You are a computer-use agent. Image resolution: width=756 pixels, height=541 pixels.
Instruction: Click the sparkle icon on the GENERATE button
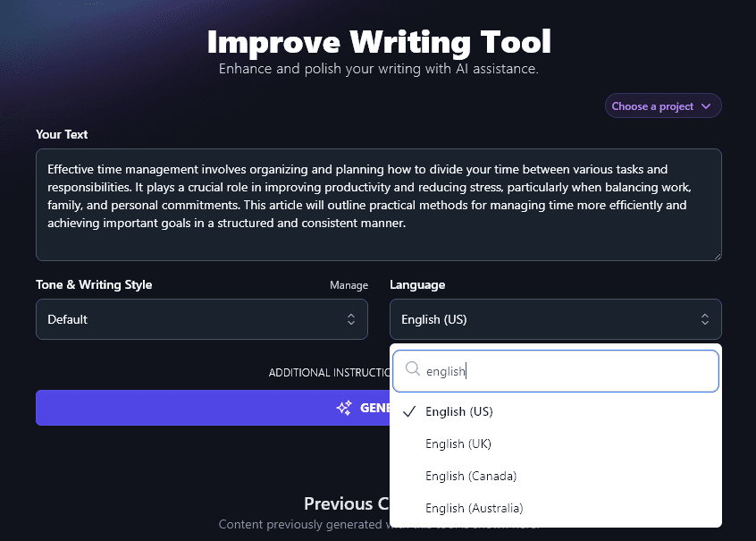344,408
